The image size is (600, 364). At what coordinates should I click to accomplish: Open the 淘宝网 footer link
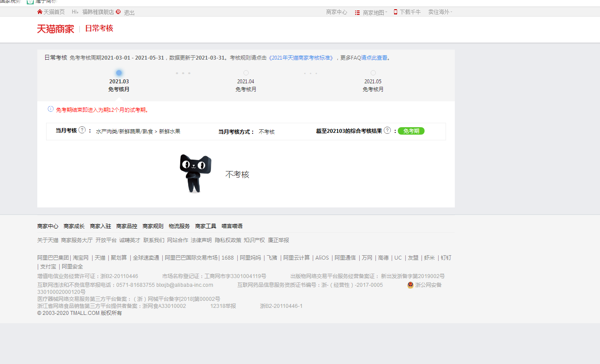pos(81,258)
